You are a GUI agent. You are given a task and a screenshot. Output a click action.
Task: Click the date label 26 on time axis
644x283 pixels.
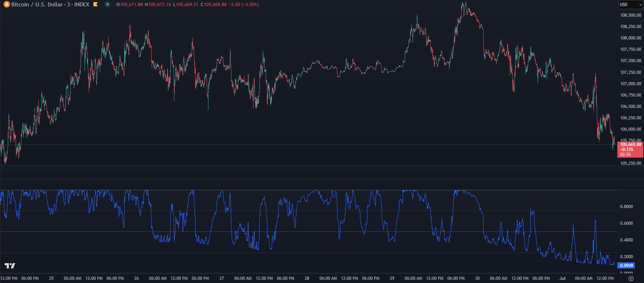(x=136, y=278)
